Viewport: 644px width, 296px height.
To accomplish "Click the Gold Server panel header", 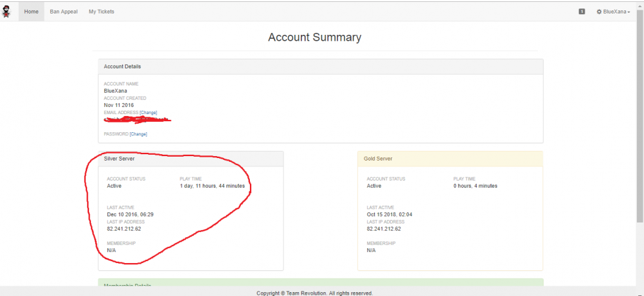I will pos(450,159).
